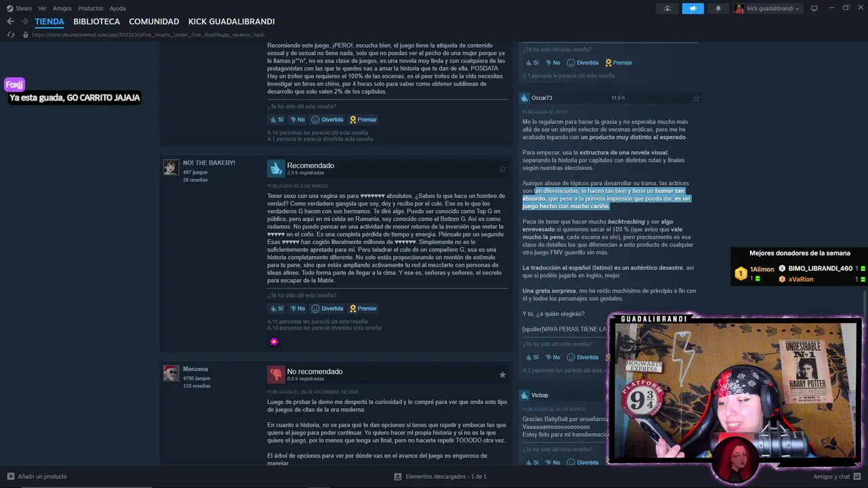Open the friends icon in the Steam title bar
The width and height of the screenshot is (868, 488).
(x=668, y=9)
